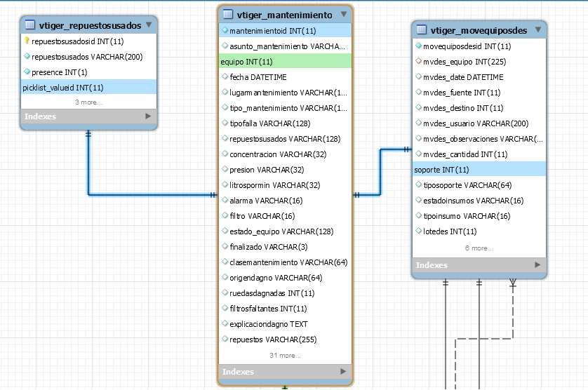The width and height of the screenshot is (588, 390).
Task: Select the litrospormin VARCHAR(32) column
Action: 285,185
